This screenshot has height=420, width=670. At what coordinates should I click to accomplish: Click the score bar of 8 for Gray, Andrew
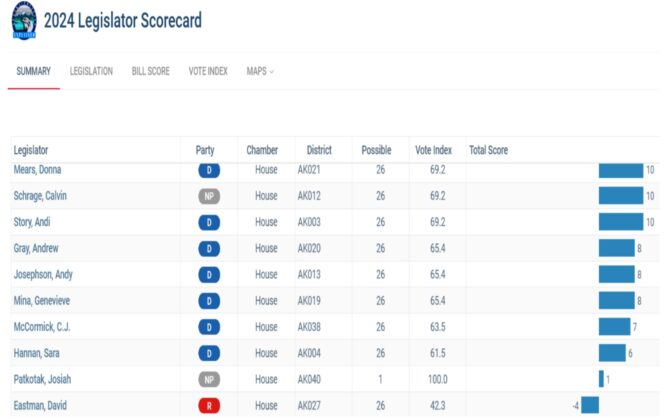617,248
